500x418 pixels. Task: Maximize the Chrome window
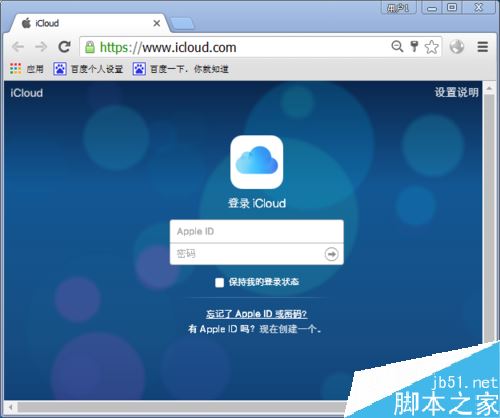pyautogui.click(x=452, y=7)
